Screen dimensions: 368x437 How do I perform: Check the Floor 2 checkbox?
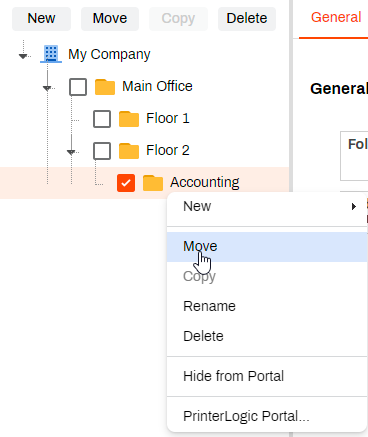(x=102, y=151)
